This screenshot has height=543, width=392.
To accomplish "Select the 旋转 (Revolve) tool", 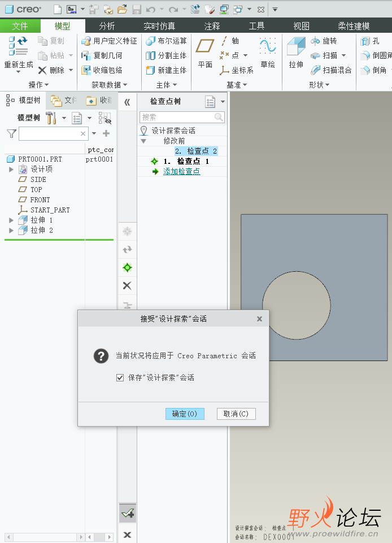I will tap(324, 41).
